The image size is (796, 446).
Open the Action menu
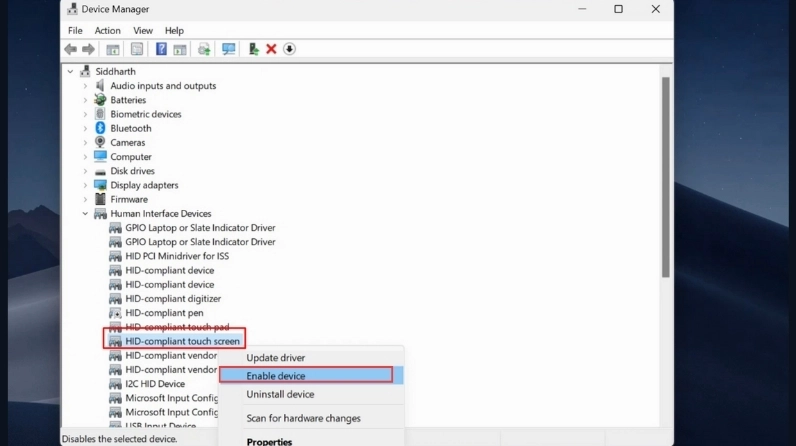click(108, 30)
